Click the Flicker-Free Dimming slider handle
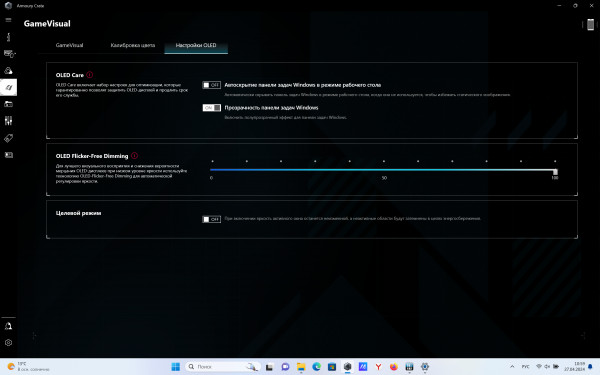This screenshot has height=375, width=600. pyautogui.click(x=555, y=172)
